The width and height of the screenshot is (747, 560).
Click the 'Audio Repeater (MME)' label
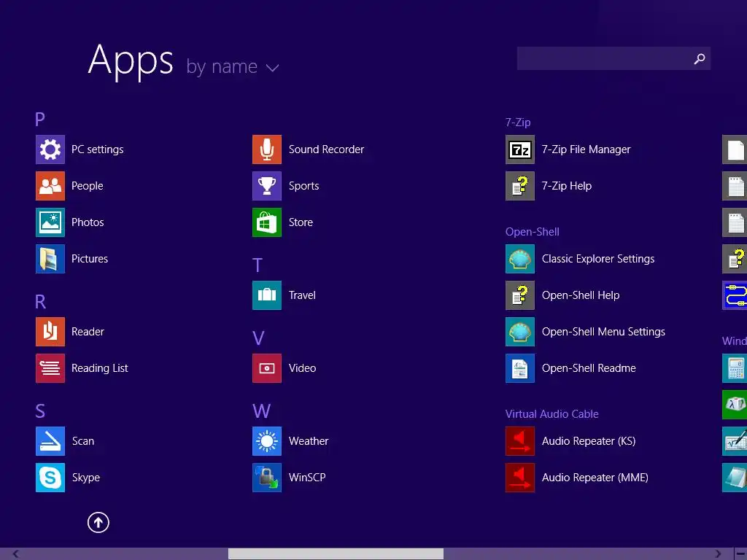595,478
